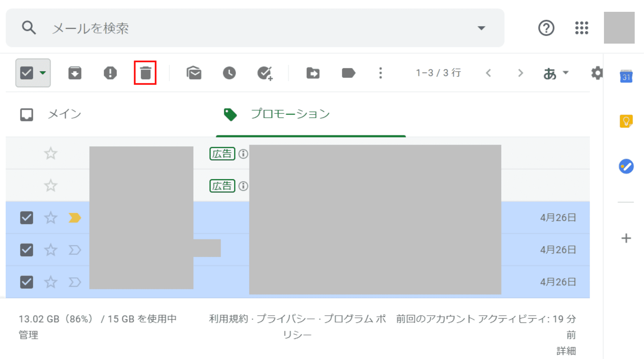Star the second 4月26日 email
This screenshot has height=359, width=644.
(x=50, y=250)
